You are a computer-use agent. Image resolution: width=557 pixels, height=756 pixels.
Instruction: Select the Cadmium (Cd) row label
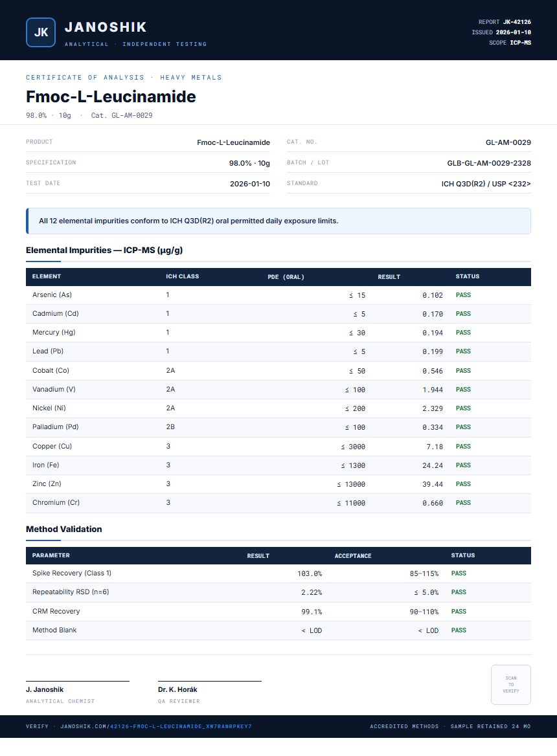point(56,313)
